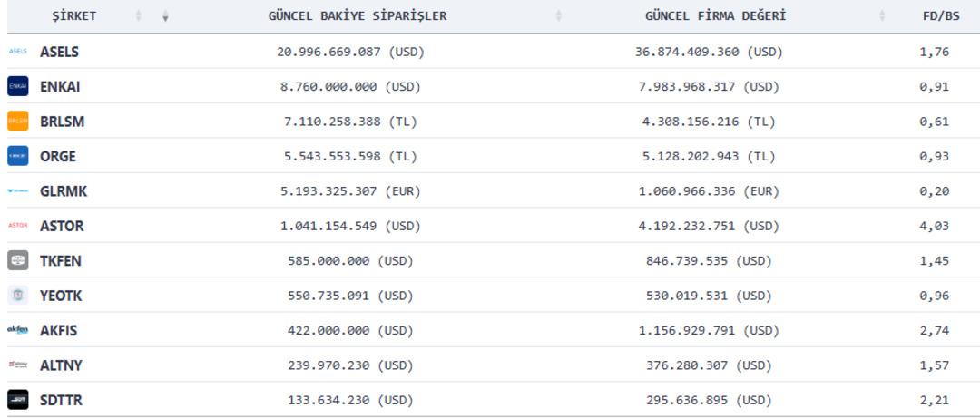The height and width of the screenshot is (418, 980).
Task: Click the ENKAI dark blue logo
Action: point(18,87)
